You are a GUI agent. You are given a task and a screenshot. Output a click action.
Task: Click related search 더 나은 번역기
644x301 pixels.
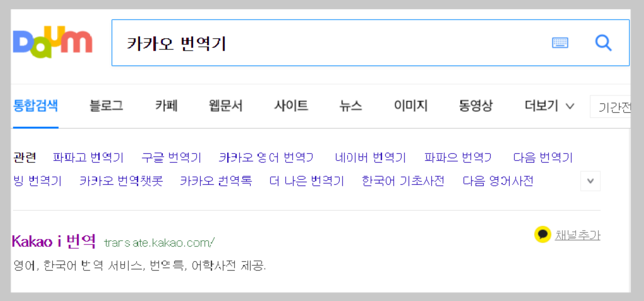pyautogui.click(x=307, y=181)
